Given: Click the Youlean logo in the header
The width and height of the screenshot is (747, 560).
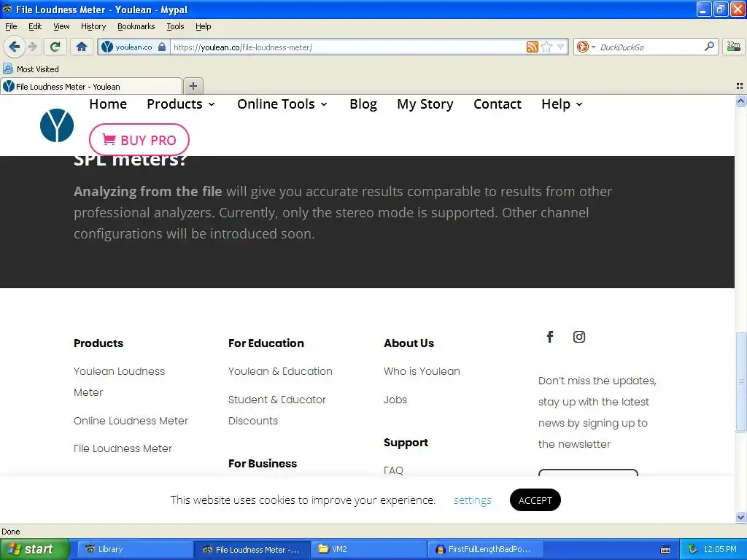Looking at the screenshot, I should pos(57,125).
